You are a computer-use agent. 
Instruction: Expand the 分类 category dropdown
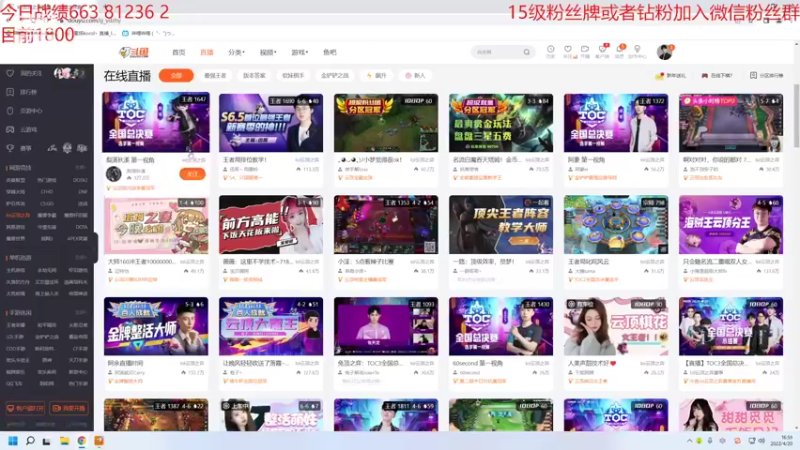(236, 53)
